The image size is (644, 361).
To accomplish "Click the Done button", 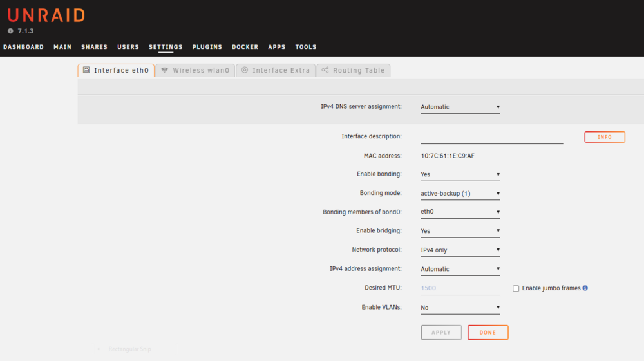I will (x=488, y=332).
